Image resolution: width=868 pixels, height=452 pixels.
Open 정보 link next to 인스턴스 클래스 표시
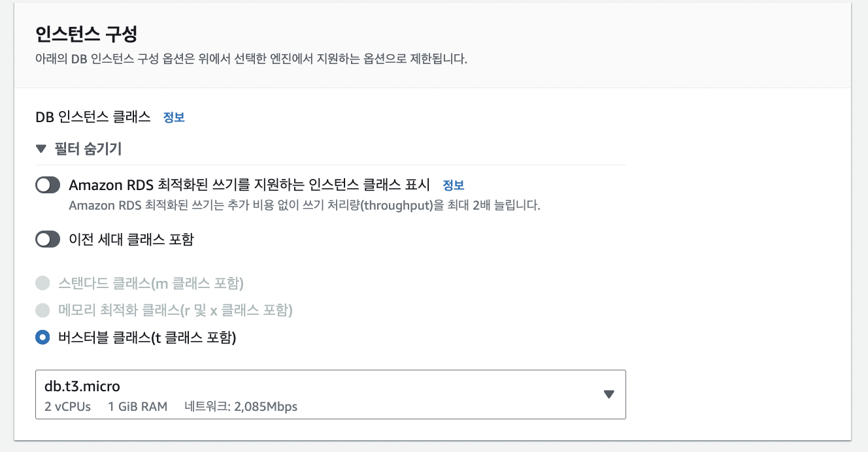pyautogui.click(x=454, y=185)
